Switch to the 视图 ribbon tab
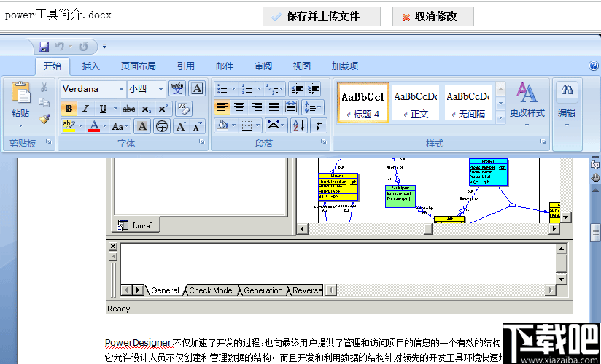This screenshot has height=364, width=601. [302, 66]
